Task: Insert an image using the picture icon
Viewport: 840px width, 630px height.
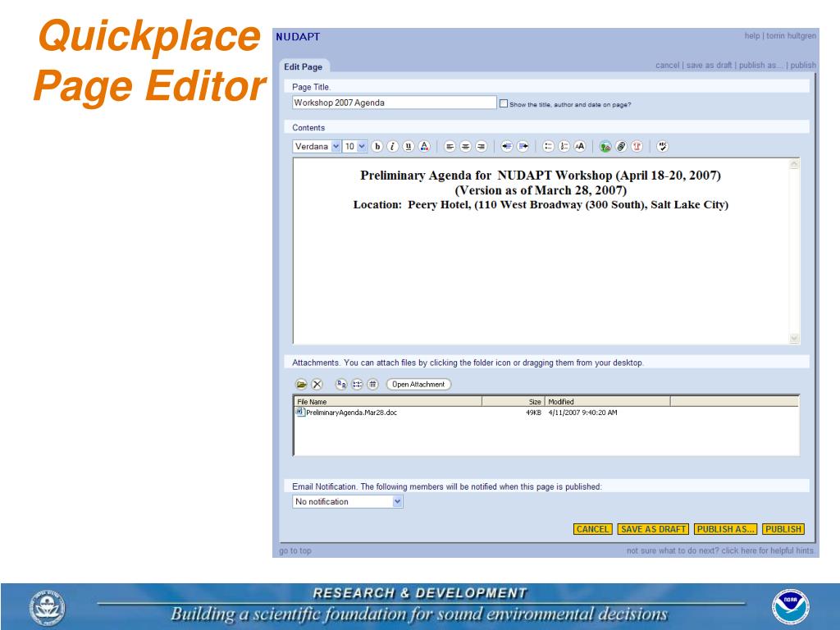Action: (x=605, y=146)
